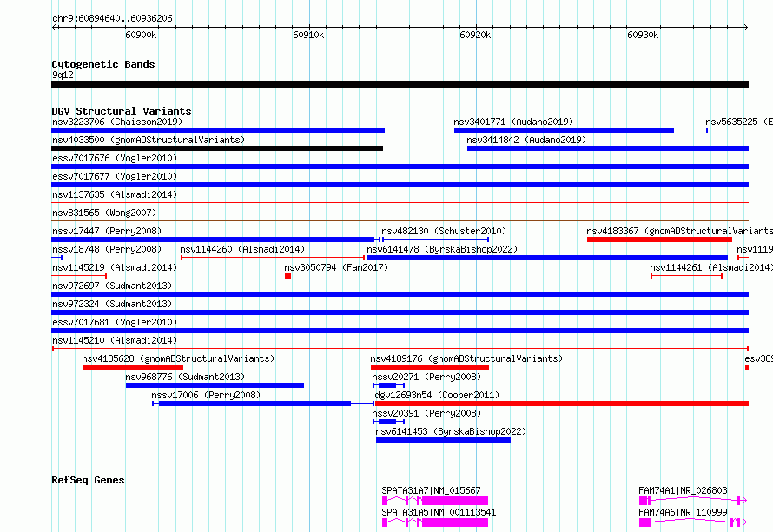
Task: Select the FAM74A6 NR_110999 gene glyph
Action: pyautogui.click(x=692, y=522)
